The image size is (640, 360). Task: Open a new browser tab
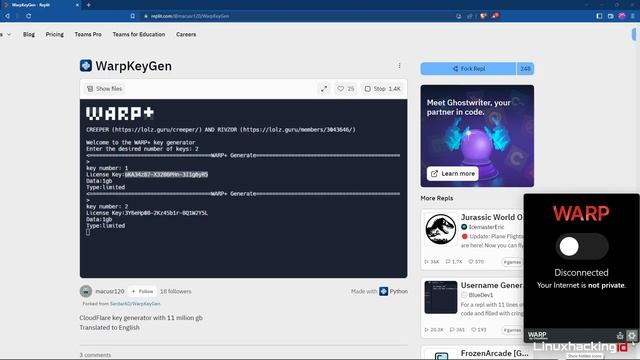(x=89, y=5)
